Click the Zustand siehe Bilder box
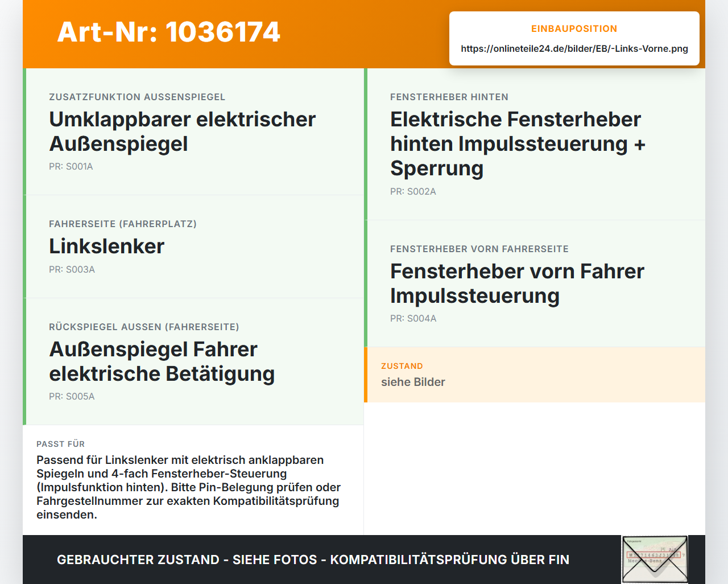Viewport: 728px width, 584px height. pos(535,375)
